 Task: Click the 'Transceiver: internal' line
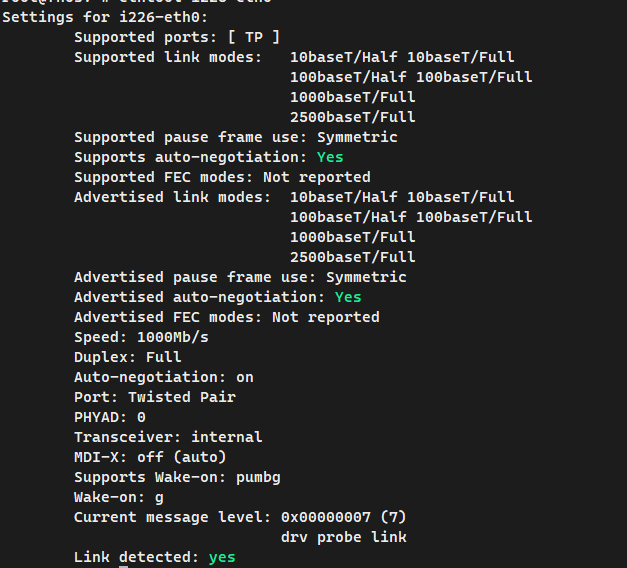coord(168,437)
